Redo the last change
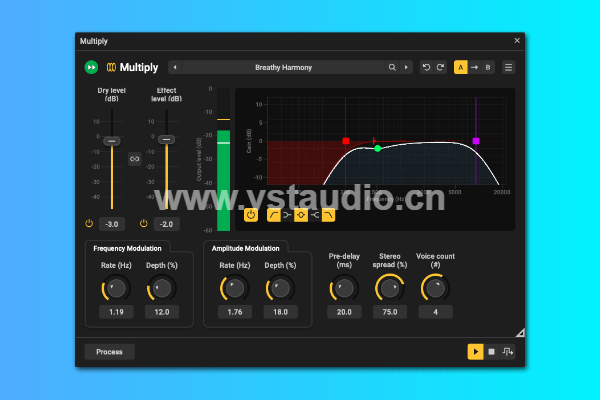The width and height of the screenshot is (600, 400). 440,67
